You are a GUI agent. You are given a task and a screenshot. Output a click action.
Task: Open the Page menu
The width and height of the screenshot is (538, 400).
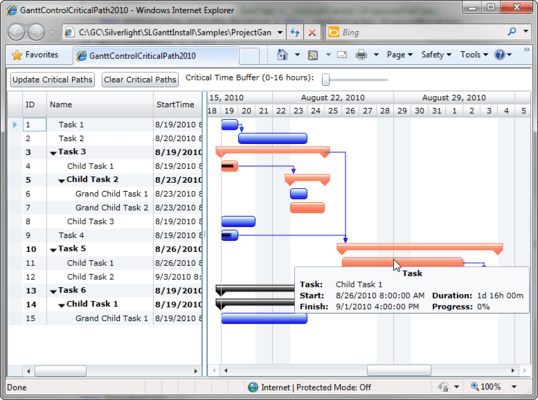click(x=400, y=55)
